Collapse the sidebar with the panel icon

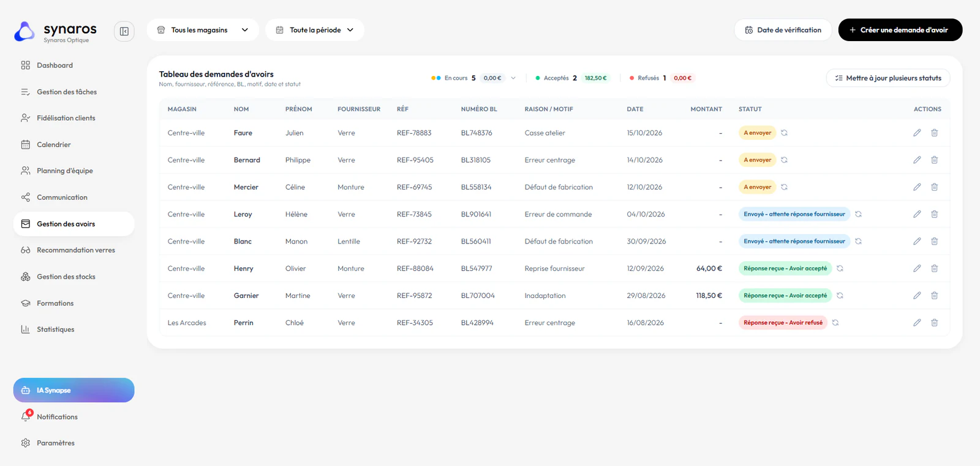point(124,31)
